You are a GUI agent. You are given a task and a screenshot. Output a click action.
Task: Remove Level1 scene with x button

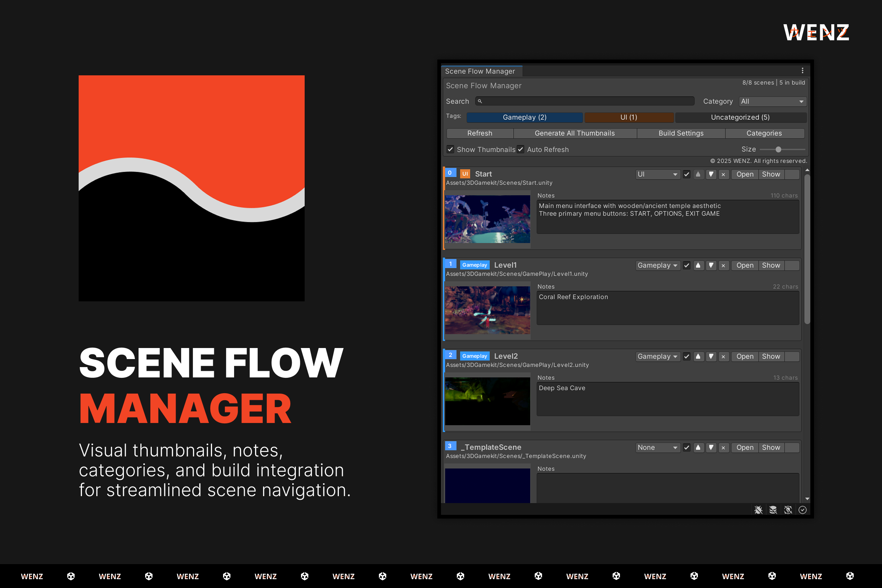tap(723, 265)
